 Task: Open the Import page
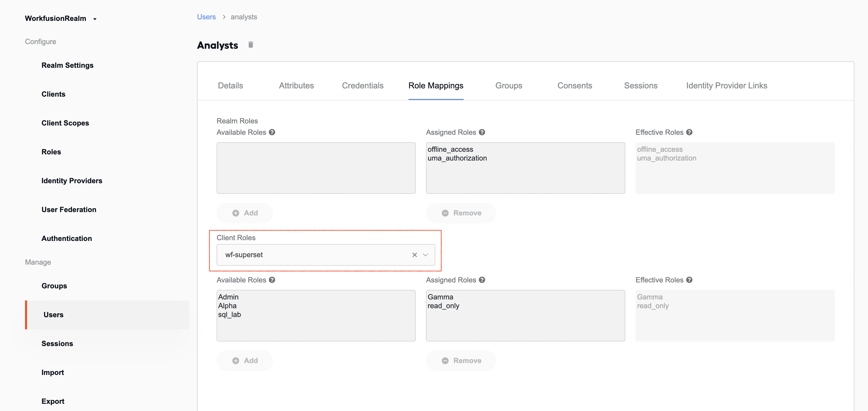click(53, 372)
